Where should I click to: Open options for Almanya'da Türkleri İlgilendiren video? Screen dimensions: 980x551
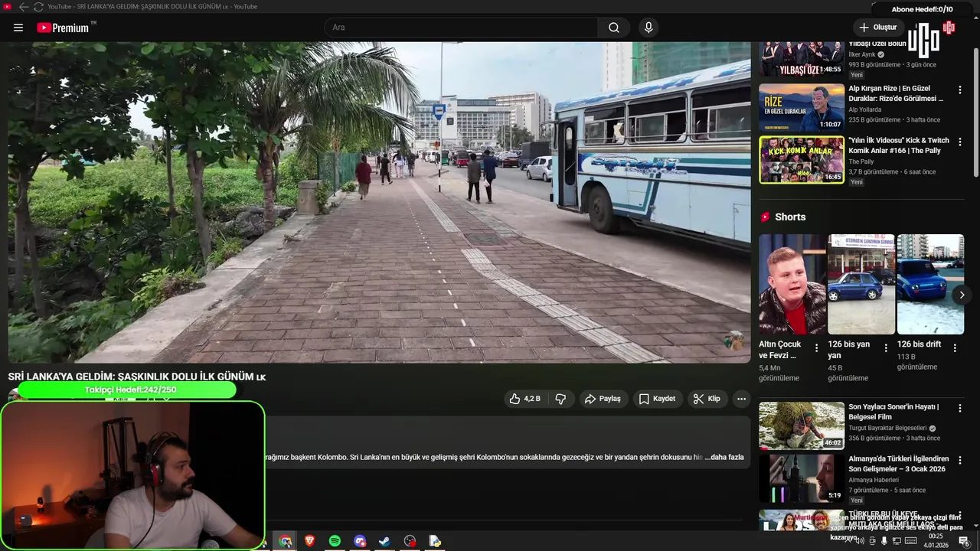[x=960, y=461]
